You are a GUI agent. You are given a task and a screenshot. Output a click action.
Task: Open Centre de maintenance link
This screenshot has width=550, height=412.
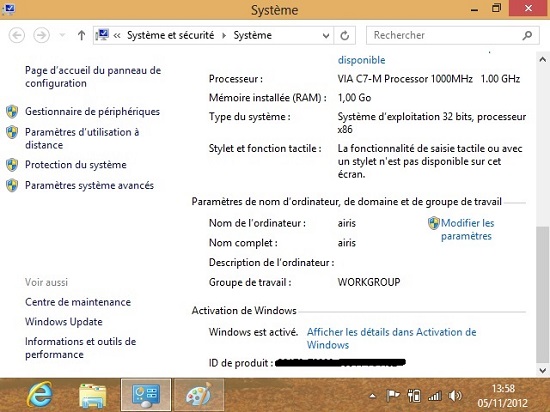pyautogui.click(x=78, y=302)
